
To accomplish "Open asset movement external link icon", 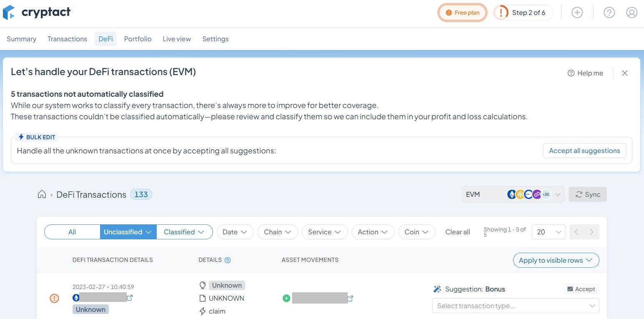I will click(351, 298).
